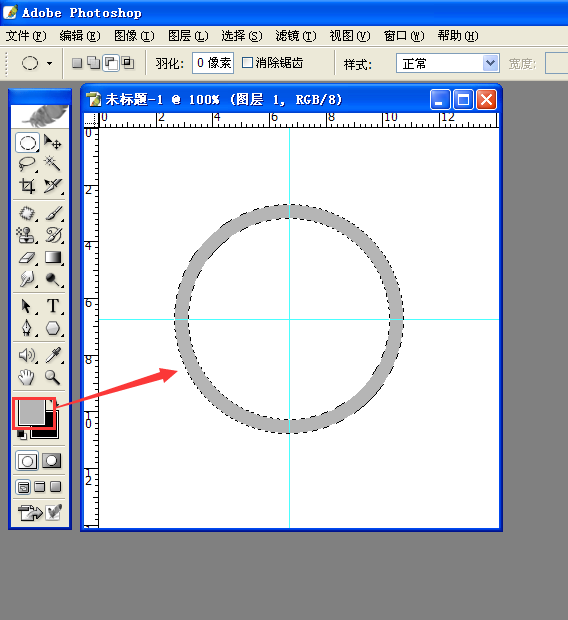Enable the 消除锯齿 anti-alias checkbox
The width and height of the screenshot is (568, 620).
coord(247,62)
